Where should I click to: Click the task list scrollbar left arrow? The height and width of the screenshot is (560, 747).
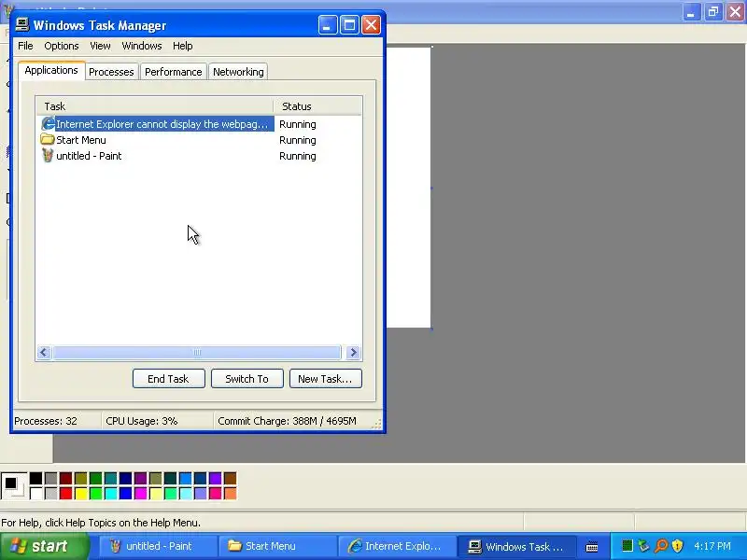pyautogui.click(x=44, y=353)
